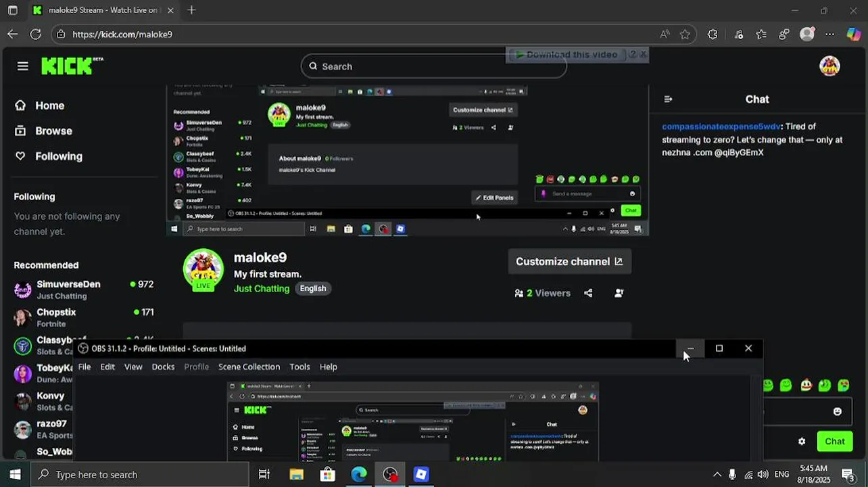868x487 pixels.
Task: Open Edge profile avatar
Action: coord(807,34)
